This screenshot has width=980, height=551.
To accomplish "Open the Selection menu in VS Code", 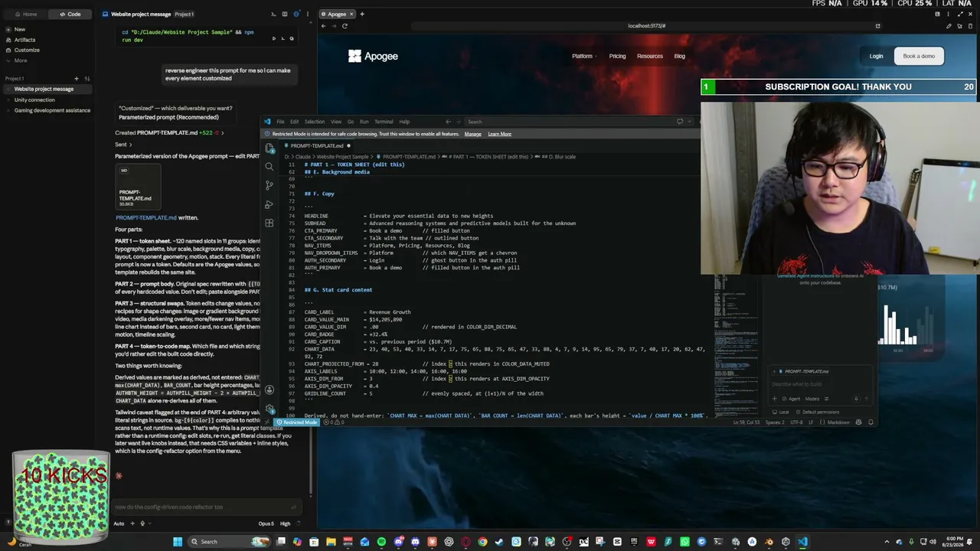I will click(x=315, y=122).
